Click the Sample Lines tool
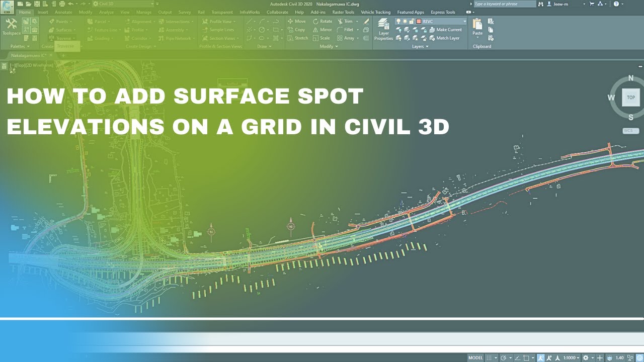This screenshot has height=362, width=644. coord(218,30)
